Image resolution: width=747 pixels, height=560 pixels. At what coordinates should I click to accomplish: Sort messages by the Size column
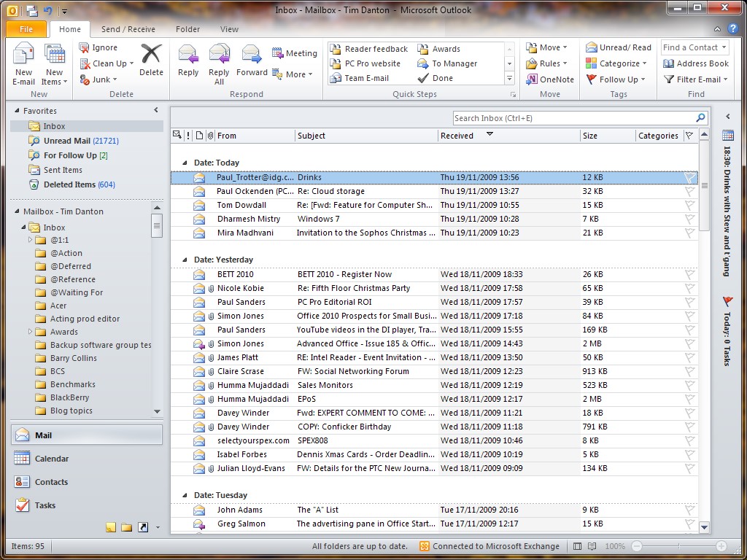[608, 136]
